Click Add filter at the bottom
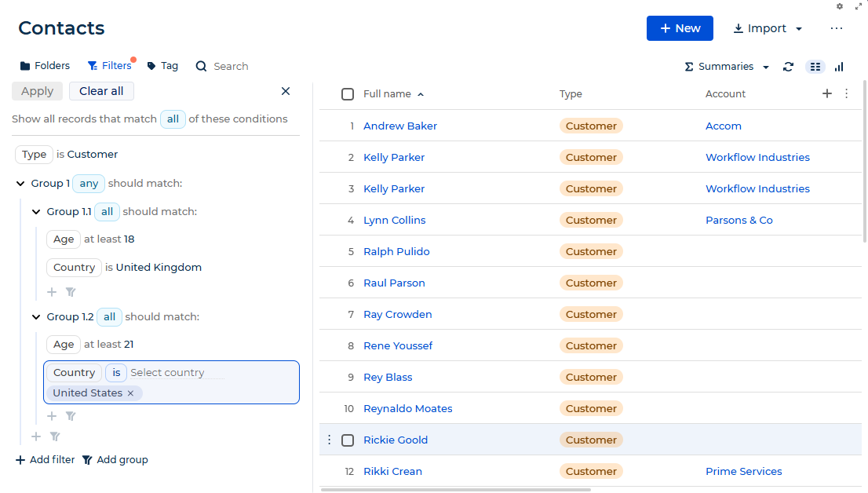The image size is (868, 493). click(45, 460)
